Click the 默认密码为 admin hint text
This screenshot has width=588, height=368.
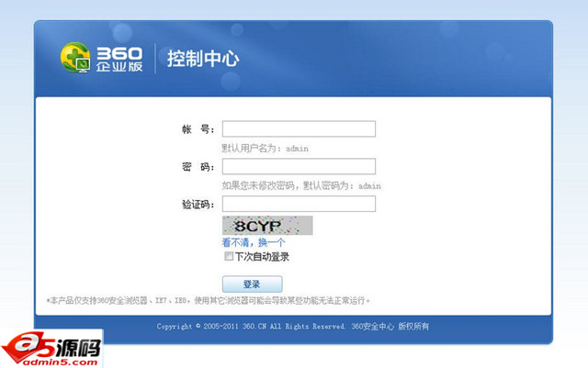(x=301, y=186)
